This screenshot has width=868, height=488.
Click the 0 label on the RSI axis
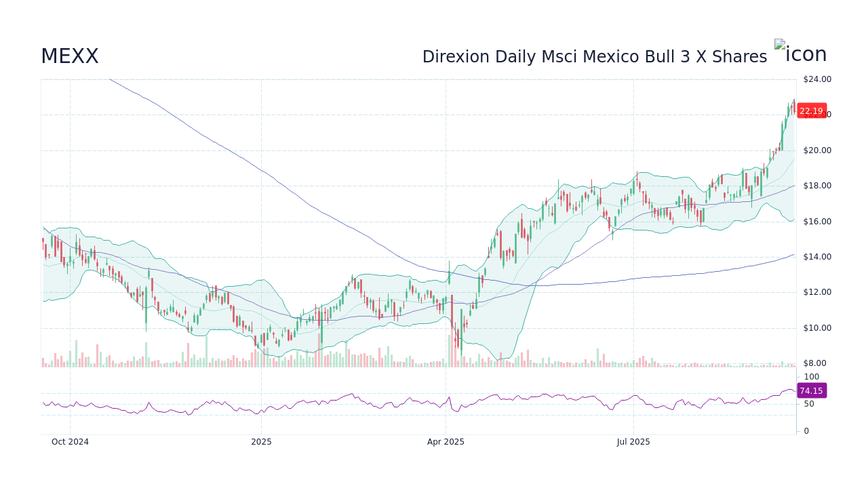point(806,431)
